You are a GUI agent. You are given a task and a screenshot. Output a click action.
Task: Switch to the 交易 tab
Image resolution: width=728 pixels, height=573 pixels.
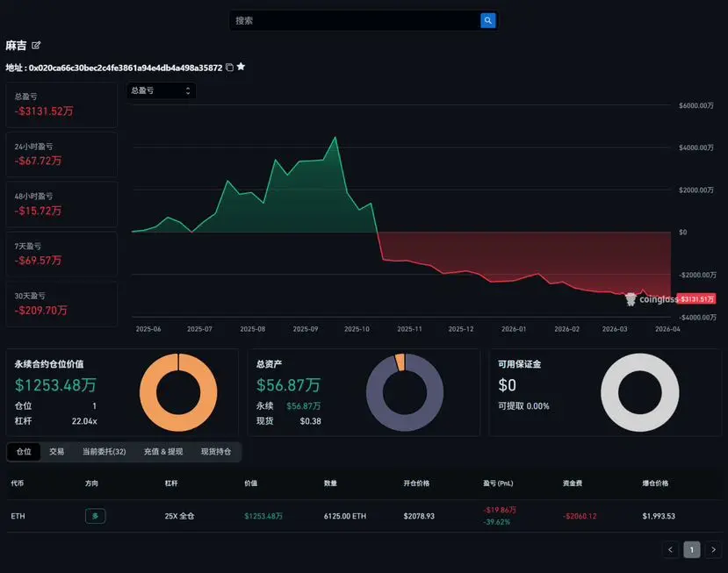(x=57, y=451)
